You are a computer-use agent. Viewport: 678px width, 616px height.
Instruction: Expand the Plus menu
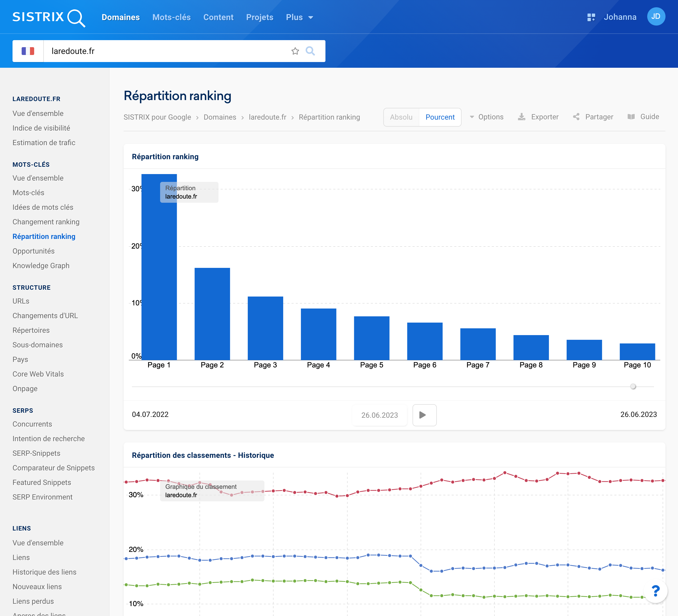[299, 17]
